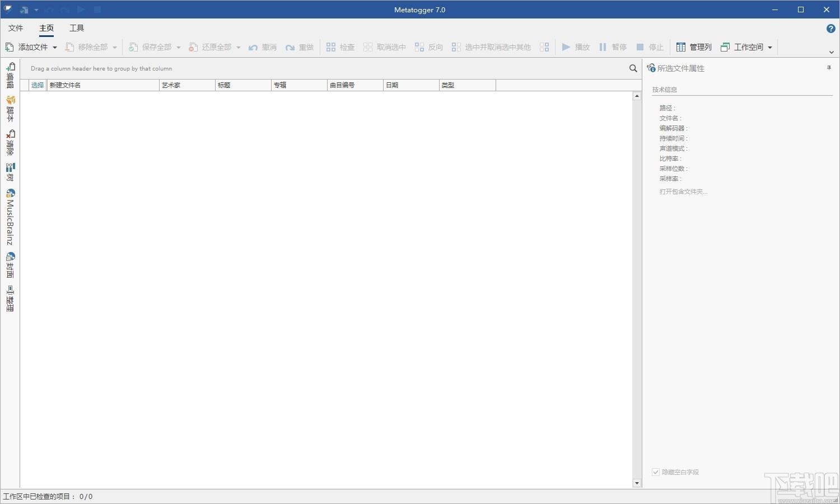The height and width of the screenshot is (504, 840).
Task: Click 反向 to invert selection
Action: (x=429, y=47)
